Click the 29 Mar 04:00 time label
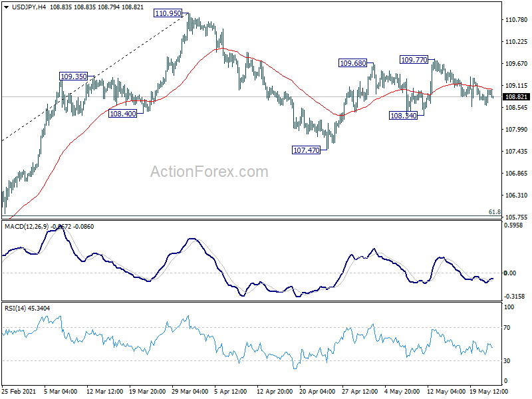Image resolution: width=532 pixels, height=399 pixels. pyautogui.click(x=190, y=392)
